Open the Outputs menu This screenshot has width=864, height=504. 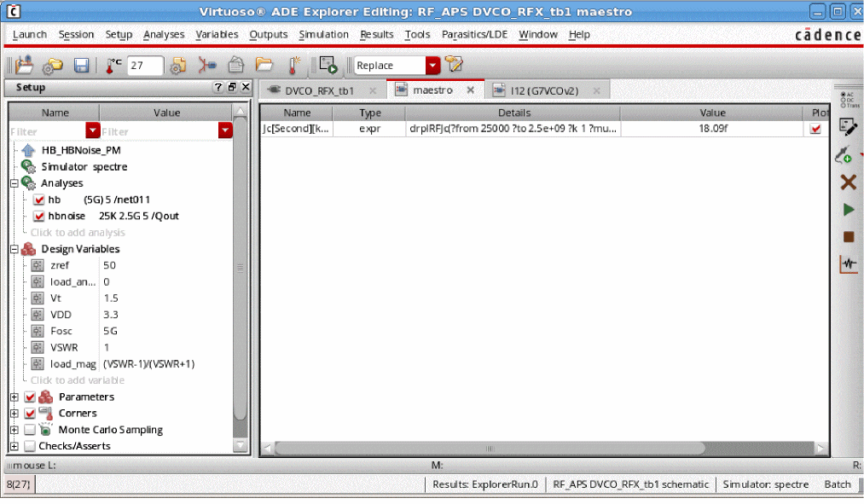point(269,34)
